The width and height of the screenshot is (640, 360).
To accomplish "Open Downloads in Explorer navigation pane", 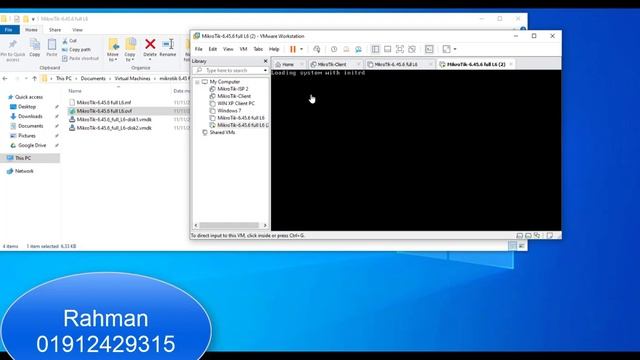I will coord(30,116).
